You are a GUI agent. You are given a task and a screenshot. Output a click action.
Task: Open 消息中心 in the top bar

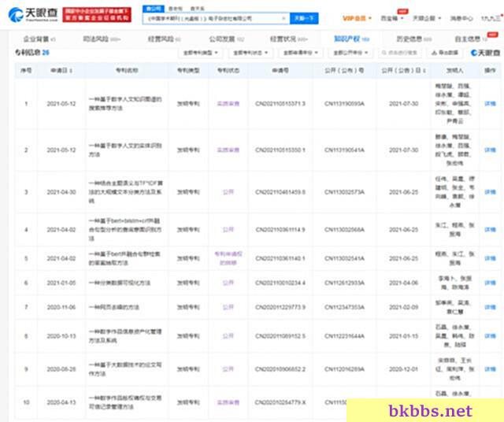(x=461, y=18)
